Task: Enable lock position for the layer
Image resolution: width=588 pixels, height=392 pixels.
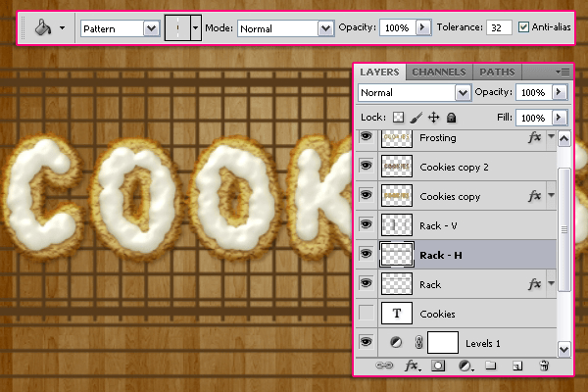Action: (x=433, y=118)
